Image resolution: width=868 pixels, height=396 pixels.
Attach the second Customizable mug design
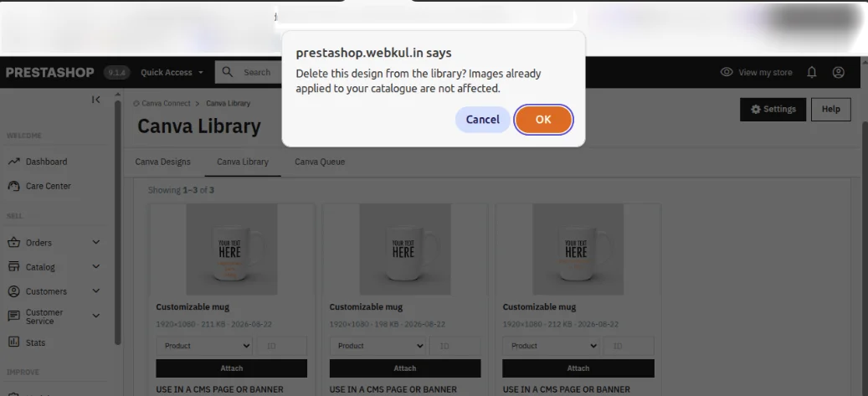tap(405, 368)
